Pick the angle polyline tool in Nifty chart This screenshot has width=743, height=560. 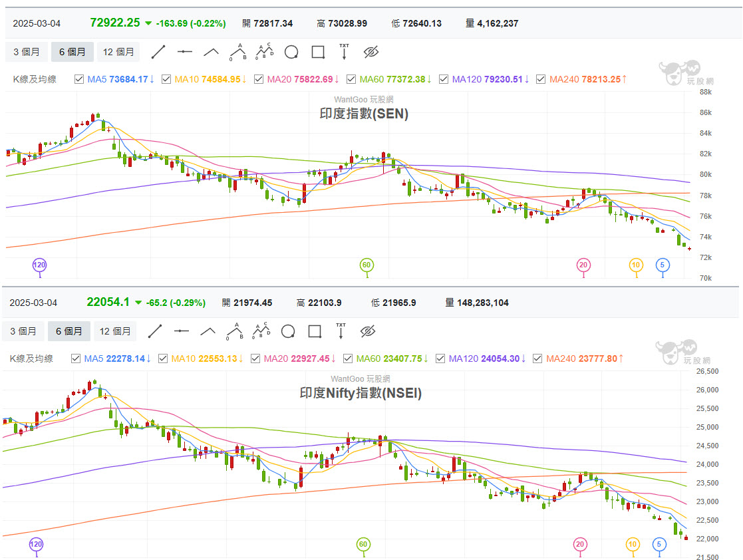(208, 331)
